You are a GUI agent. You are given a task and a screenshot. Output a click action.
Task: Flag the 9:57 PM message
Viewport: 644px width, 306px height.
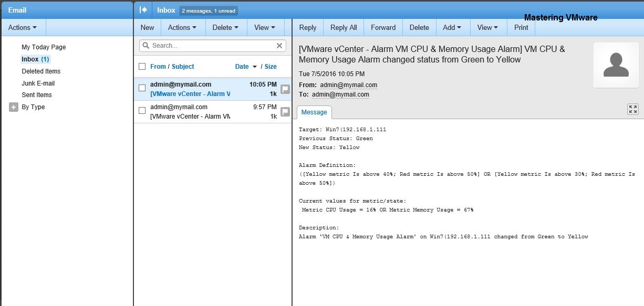click(x=285, y=111)
